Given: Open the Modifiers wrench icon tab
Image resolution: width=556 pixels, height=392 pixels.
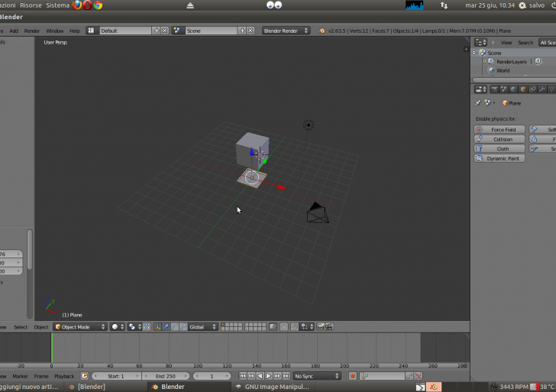Looking at the screenshot, I should (542, 89).
